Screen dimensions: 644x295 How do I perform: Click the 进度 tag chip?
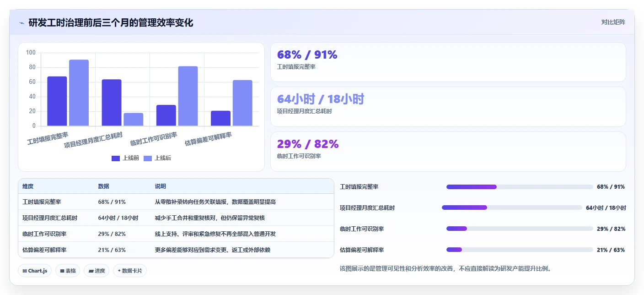point(97,271)
